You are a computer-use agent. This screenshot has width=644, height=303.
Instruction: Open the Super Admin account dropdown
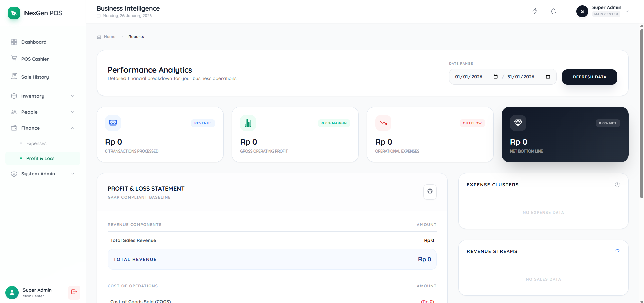[627, 11]
